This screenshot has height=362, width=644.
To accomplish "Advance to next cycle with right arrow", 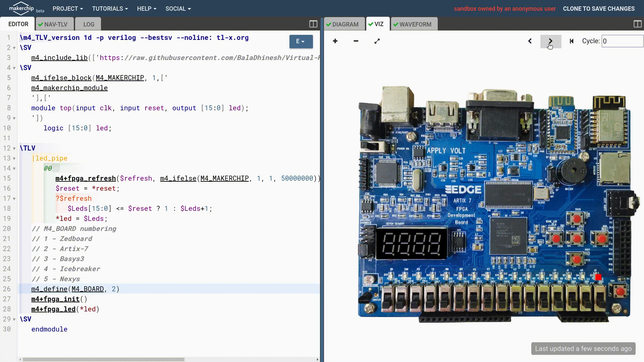I will point(550,41).
